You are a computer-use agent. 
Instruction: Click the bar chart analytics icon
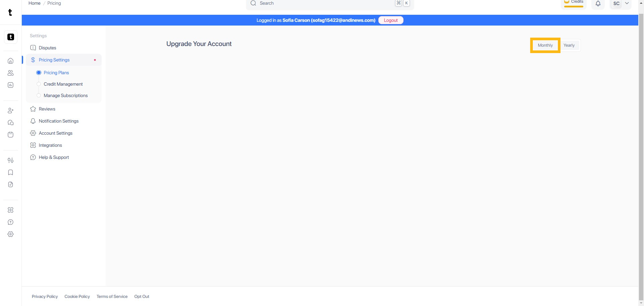pyautogui.click(x=10, y=85)
